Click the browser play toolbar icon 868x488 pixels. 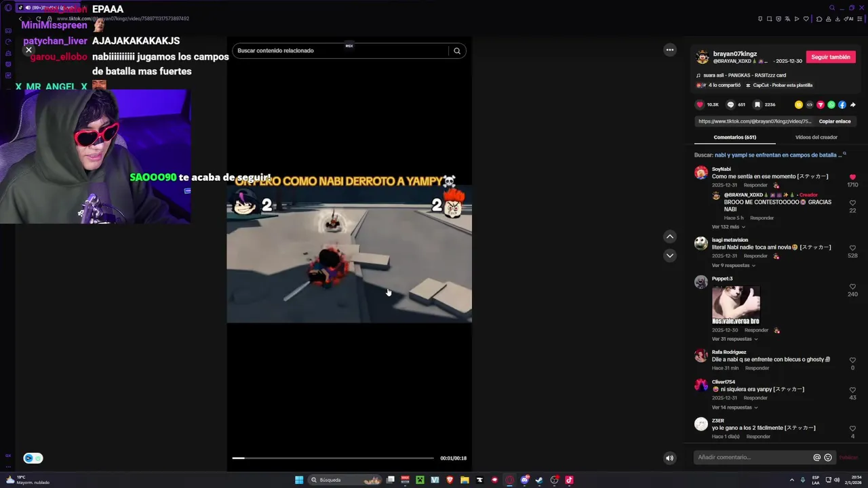pos(797,19)
